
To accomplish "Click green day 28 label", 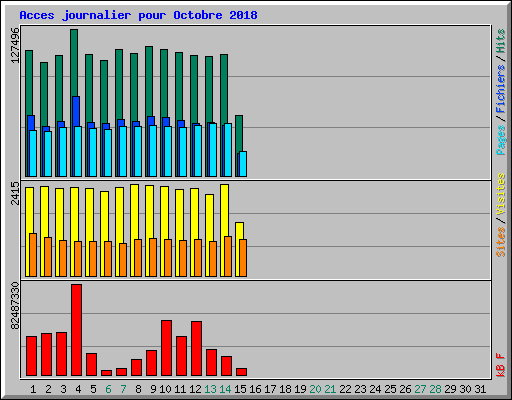I will click(435, 389).
